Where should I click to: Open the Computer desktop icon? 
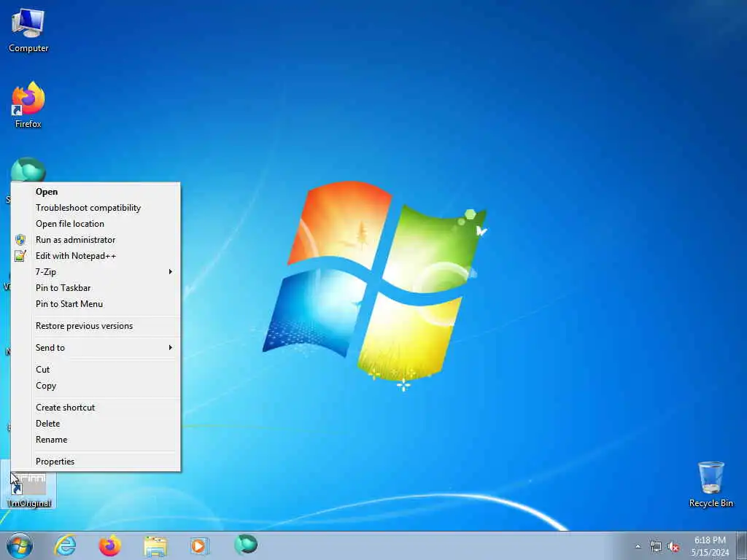tap(28, 31)
